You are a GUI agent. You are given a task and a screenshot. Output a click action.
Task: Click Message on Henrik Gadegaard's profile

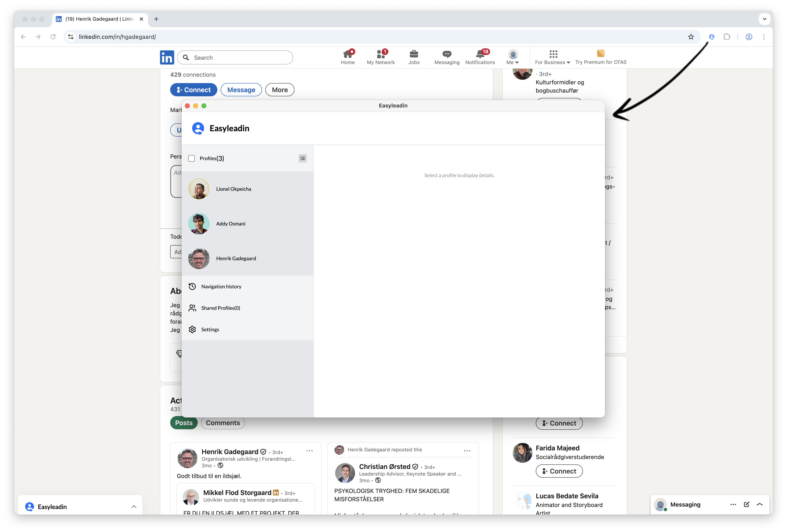pyautogui.click(x=241, y=89)
